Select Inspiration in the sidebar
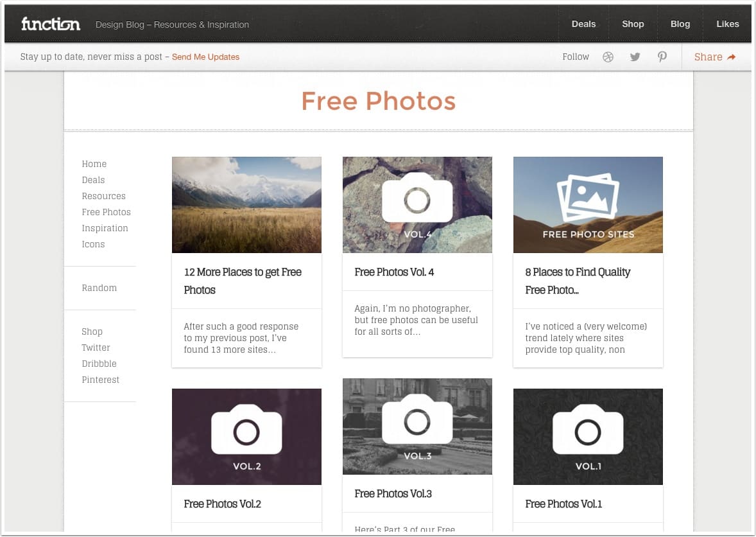This screenshot has height=537, width=756. click(105, 229)
